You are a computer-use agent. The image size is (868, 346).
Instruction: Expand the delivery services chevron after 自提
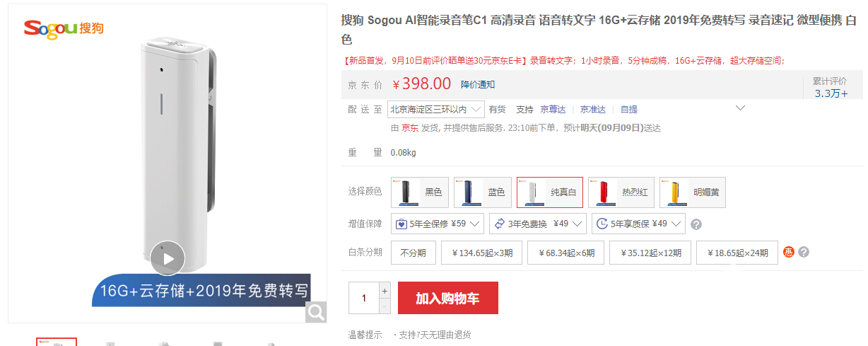tap(741, 108)
